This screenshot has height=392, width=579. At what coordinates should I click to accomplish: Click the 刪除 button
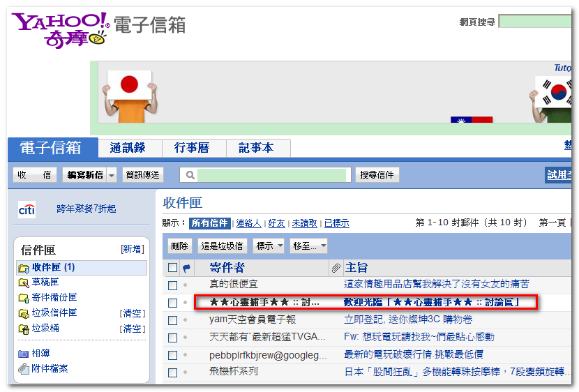pos(180,246)
